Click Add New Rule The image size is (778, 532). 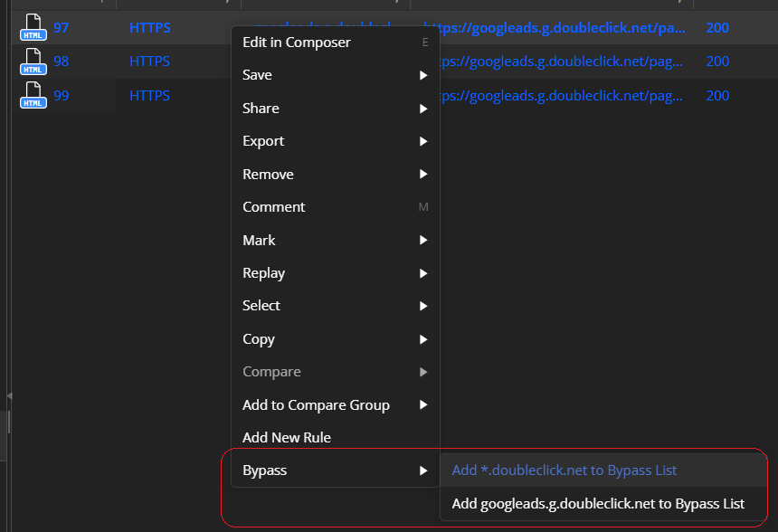pyautogui.click(x=286, y=437)
